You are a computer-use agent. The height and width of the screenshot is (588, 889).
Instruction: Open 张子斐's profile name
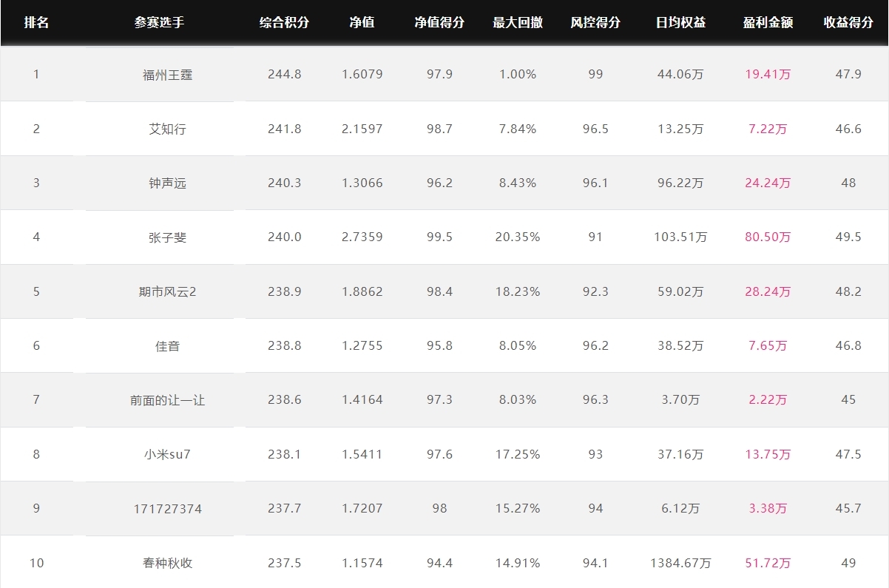coord(167,237)
